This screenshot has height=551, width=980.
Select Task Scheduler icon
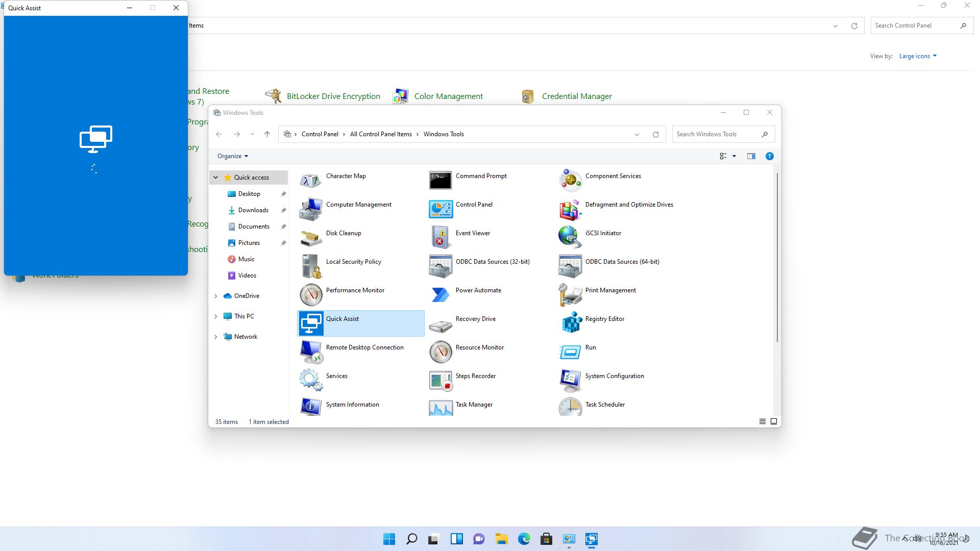coord(570,407)
